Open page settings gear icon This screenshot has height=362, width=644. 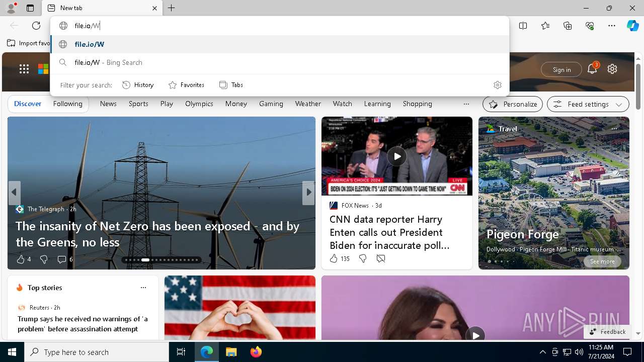pos(612,69)
